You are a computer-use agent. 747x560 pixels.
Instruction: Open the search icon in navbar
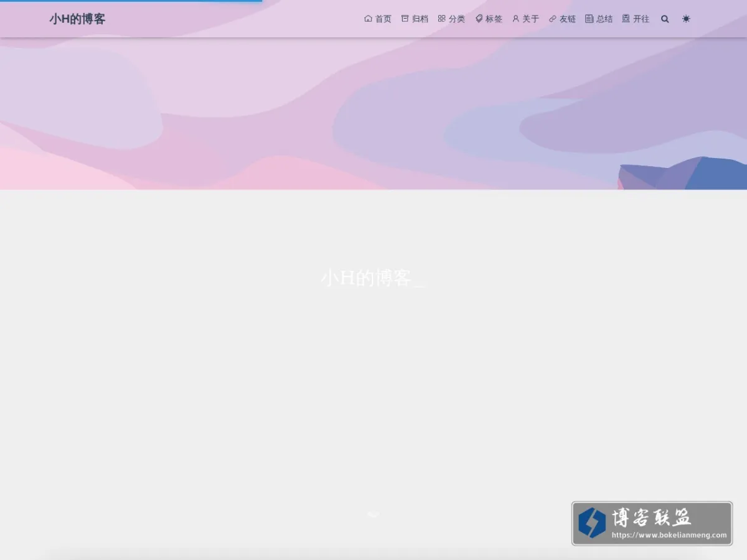point(665,19)
